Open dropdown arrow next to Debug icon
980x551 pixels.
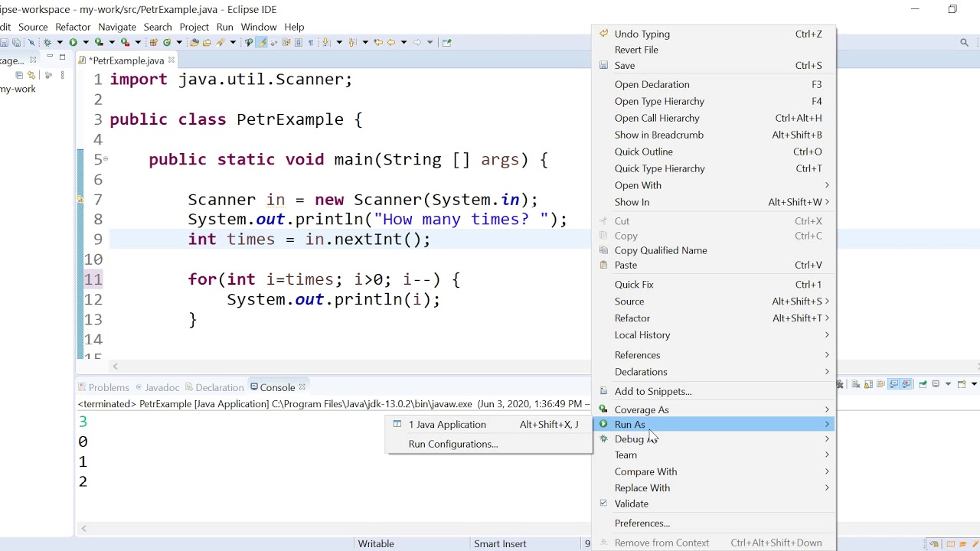click(x=60, y=43)
